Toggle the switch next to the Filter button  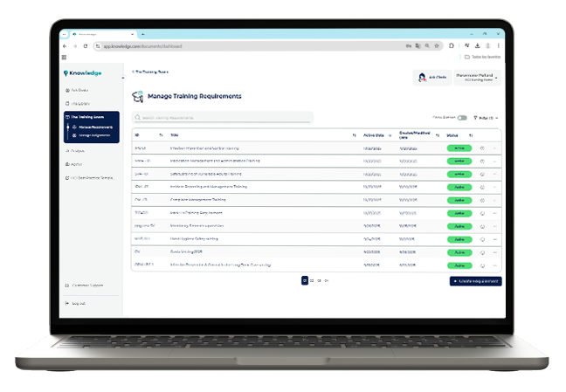[462, 117]
